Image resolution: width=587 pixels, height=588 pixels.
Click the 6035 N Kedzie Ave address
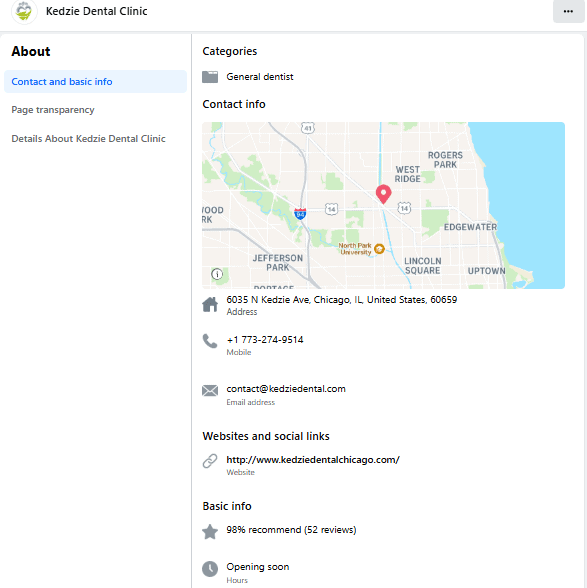[x=342, y=300]
